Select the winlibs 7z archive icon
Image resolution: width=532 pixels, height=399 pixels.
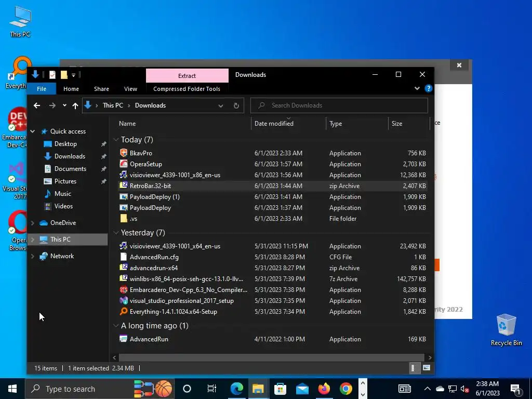124,278
